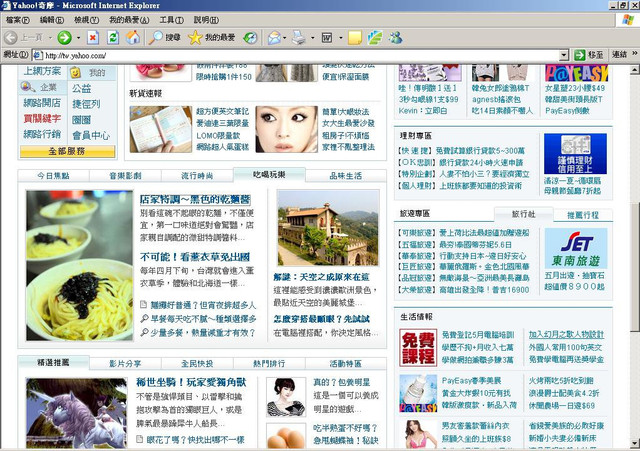
Task: Open the 工具(T) menu
Action: pyautogui.click(x=171, y=20)
